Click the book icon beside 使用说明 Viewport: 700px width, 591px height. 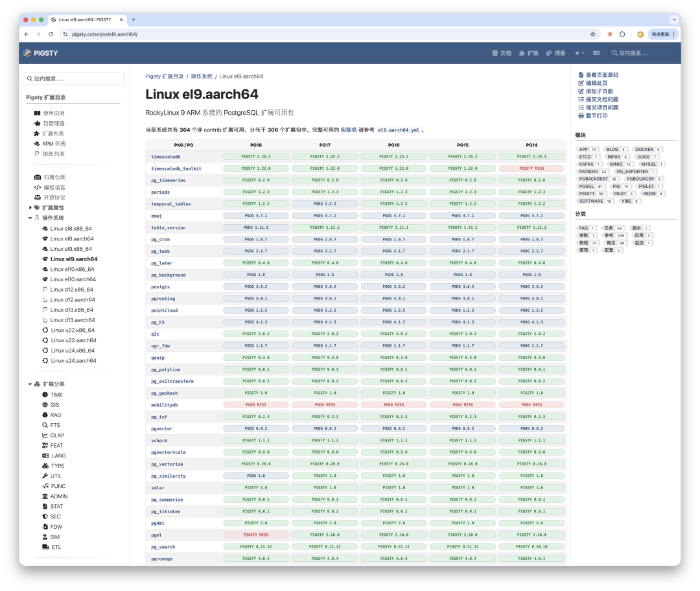click(38, 113)
